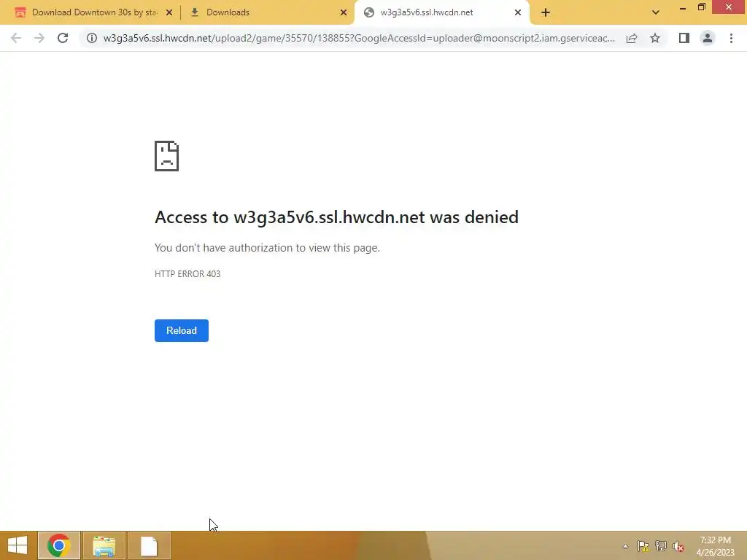Open the Chrome profile avatar
The width and height of the screenshot is (747, 560).
(708, 38)
